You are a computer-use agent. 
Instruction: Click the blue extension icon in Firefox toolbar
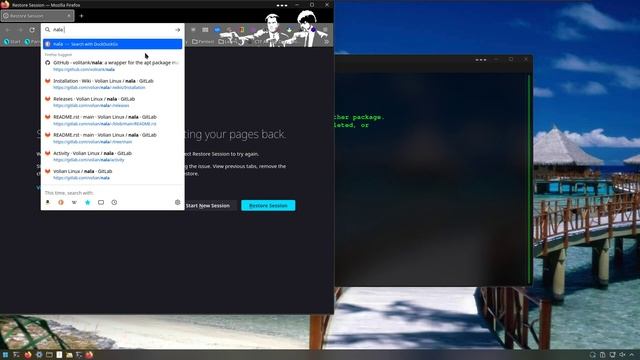tap(217, 30)
